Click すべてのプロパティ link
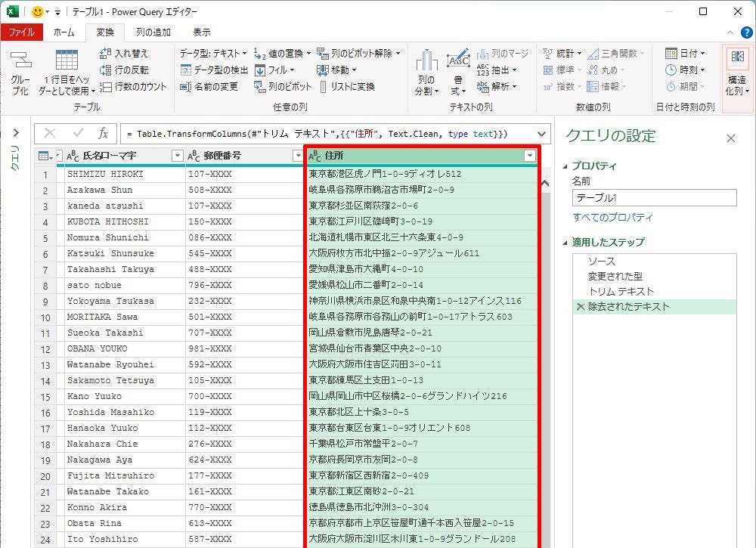This screenshot has width=756, height=548. click(612, 218)
